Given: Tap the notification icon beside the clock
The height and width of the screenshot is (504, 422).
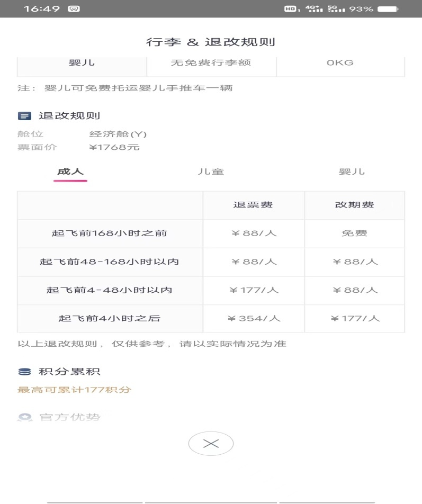Looking at the screenshot, I should coord(74,9).
